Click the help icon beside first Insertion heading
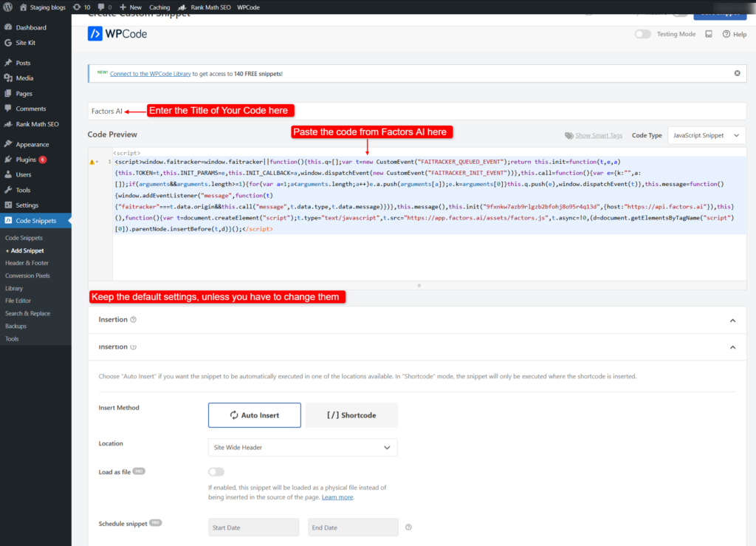The height and width of the screenshot is (546, 756). 134,320
